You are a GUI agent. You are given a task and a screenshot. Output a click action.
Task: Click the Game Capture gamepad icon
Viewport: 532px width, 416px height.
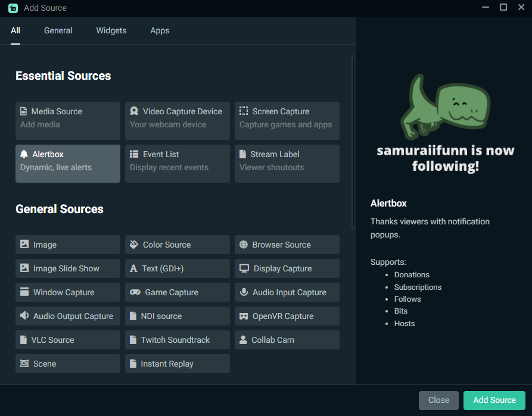click(x=135, y=292)
